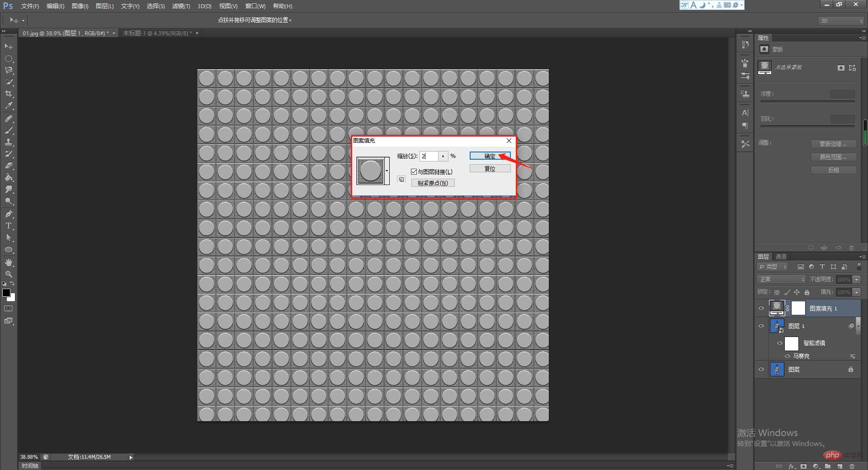Open the scale percentage slider arrow
This screenshot has width=868, height=470.
[x=443, y=156]
